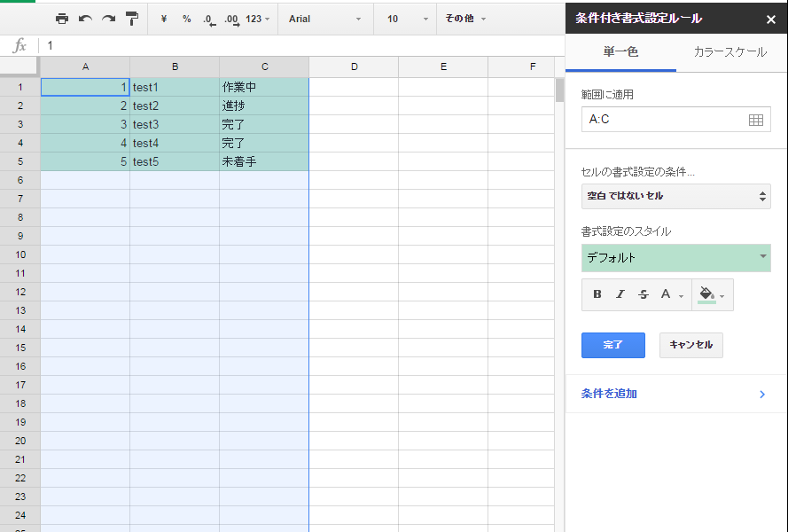Click cell containing 進捗
Viewport: 788px width, 532px height.
point(264,106)
